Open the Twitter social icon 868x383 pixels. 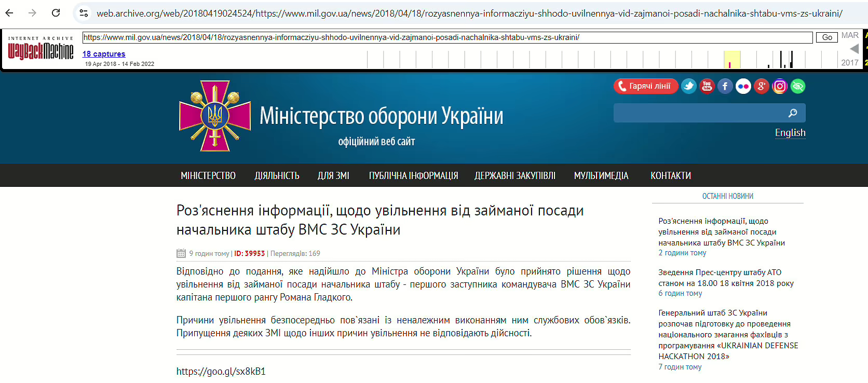point(689,86)
